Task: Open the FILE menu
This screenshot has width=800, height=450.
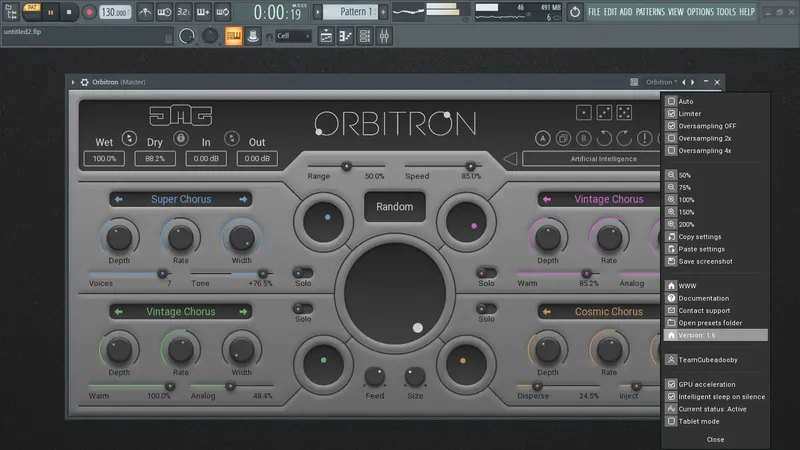Action: [594, 12]
